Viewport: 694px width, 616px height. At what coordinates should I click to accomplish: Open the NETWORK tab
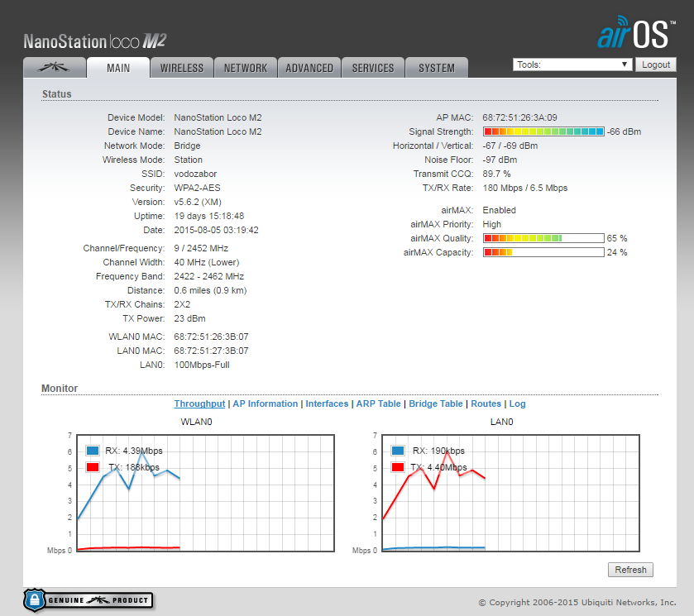pos(246,68)
